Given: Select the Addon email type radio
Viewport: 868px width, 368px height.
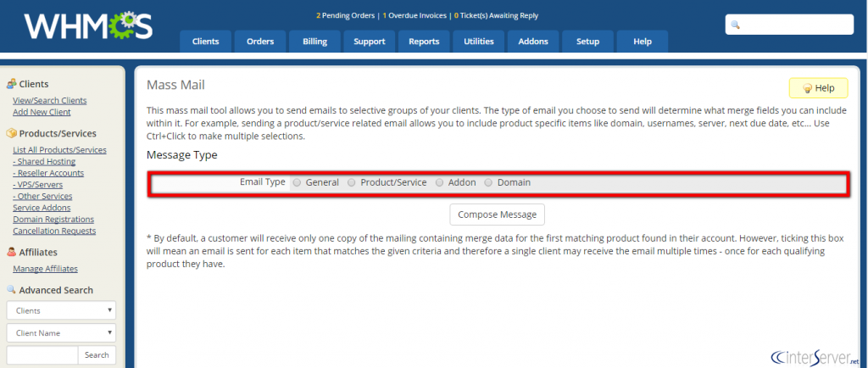Looking at the screenshot, I should click(439, 182).
